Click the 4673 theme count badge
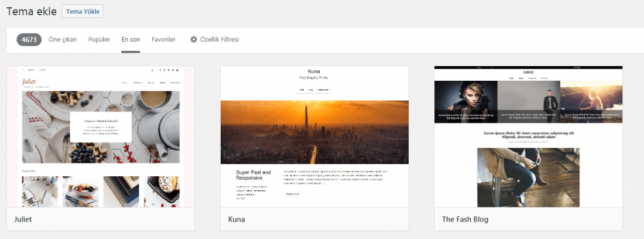Screen dimensions: 644x239 tap(28, 40)
